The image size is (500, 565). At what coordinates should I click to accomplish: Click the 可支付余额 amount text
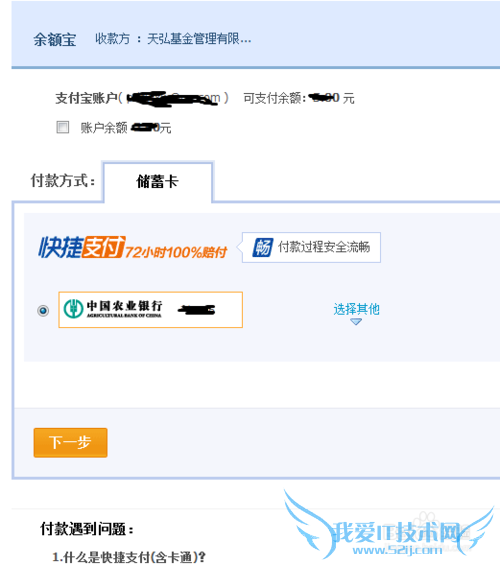(299, 98)
